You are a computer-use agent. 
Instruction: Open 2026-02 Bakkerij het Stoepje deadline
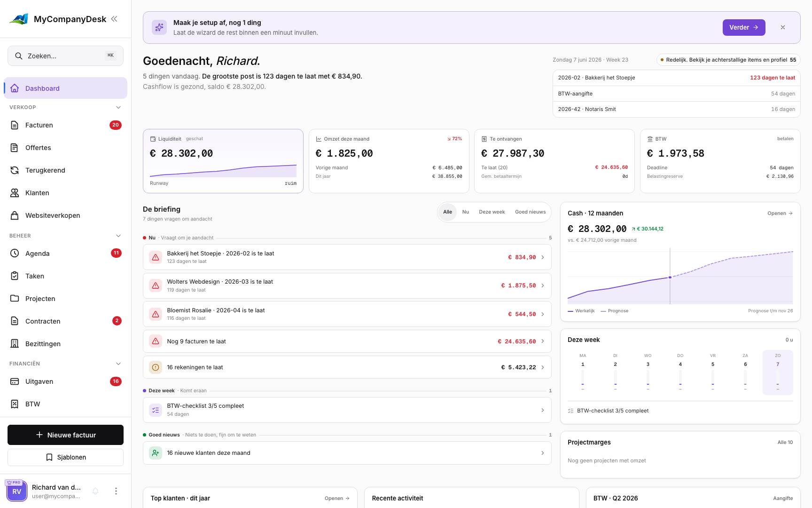677,78
